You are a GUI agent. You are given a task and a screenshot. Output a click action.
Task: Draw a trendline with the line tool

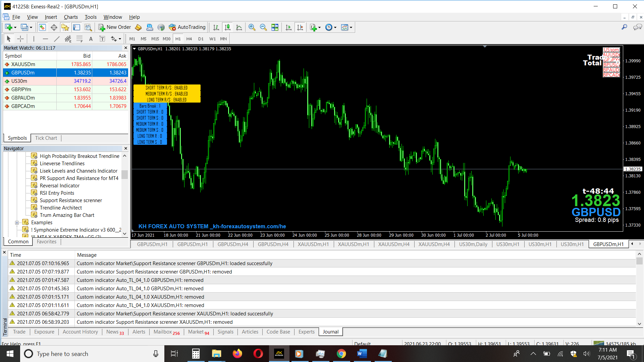tap(57, 39)
